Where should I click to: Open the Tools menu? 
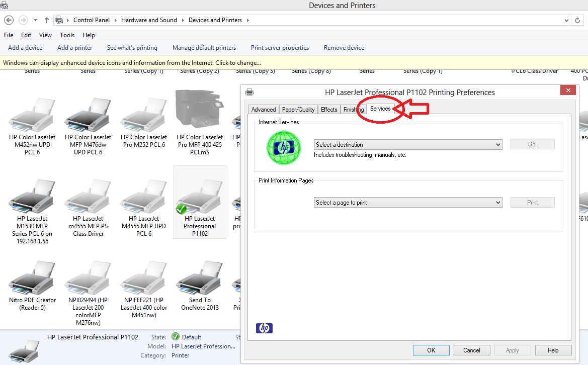click(67, 35)
